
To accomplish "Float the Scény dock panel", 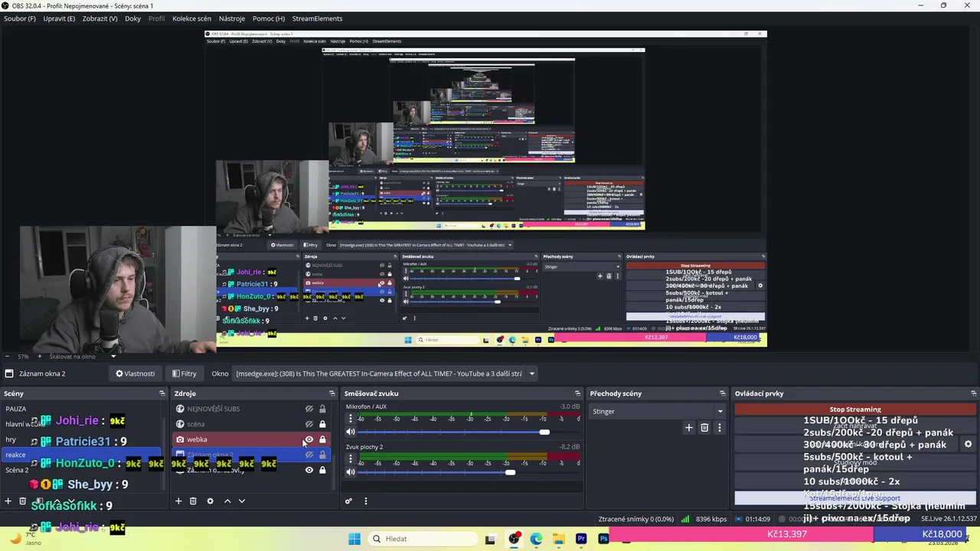I will [162, 393].
